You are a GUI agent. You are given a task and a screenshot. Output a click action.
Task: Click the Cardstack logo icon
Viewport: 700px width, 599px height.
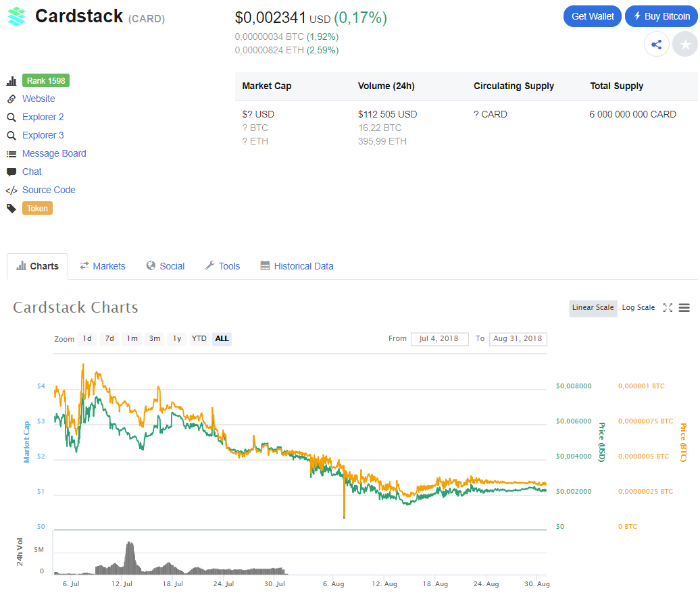pos(17,16)
